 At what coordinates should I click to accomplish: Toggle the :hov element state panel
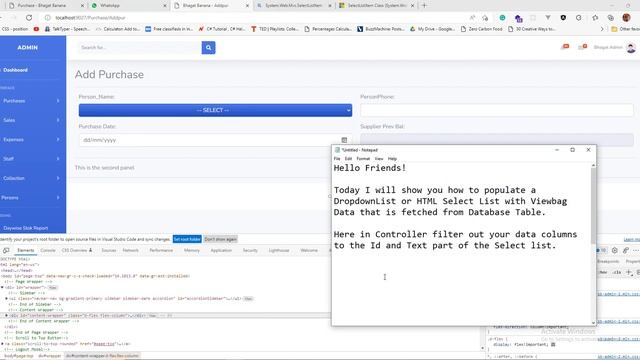(x=603, y=272)
